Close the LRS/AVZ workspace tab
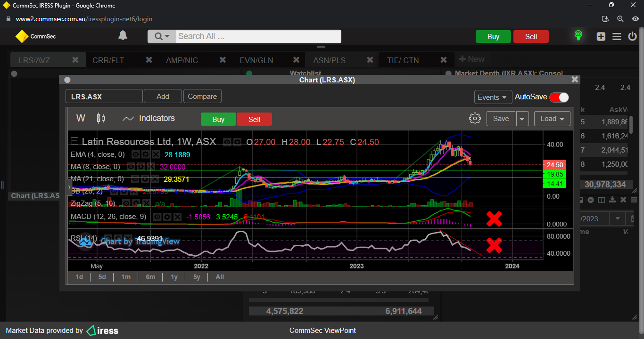The image size is (644, 339). coord(75,60)
